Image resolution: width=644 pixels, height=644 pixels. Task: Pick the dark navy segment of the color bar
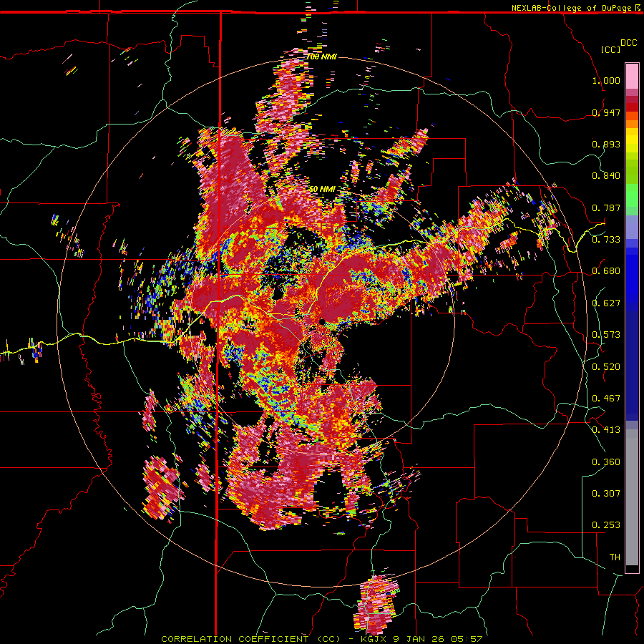coord(632,366)
